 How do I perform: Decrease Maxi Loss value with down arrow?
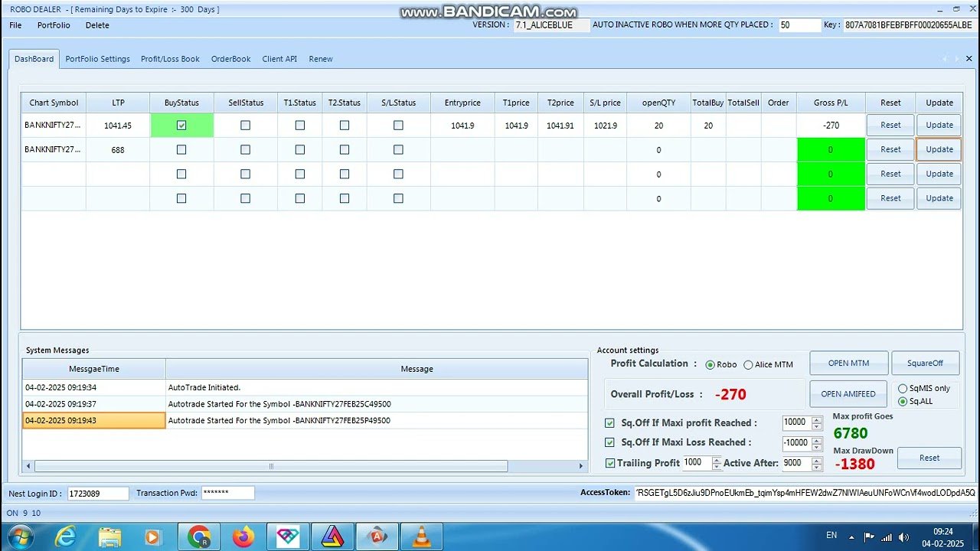(816, 447)
